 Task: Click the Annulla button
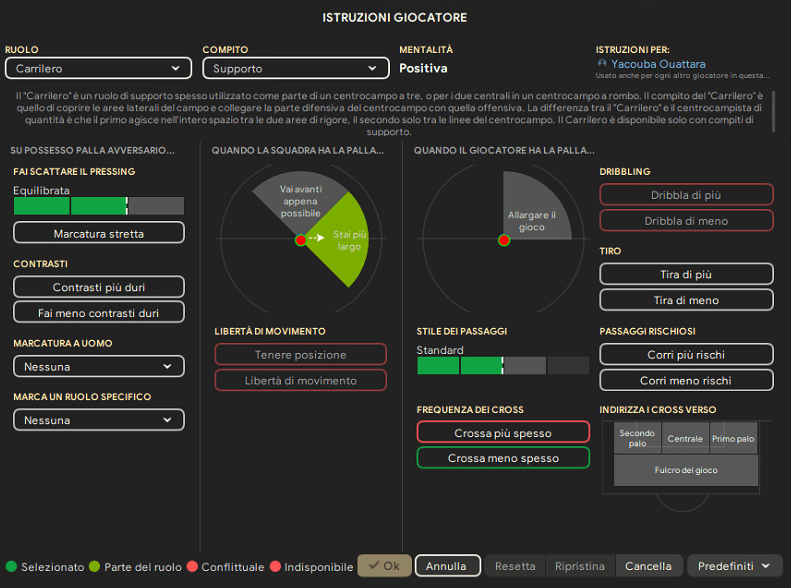446,566
